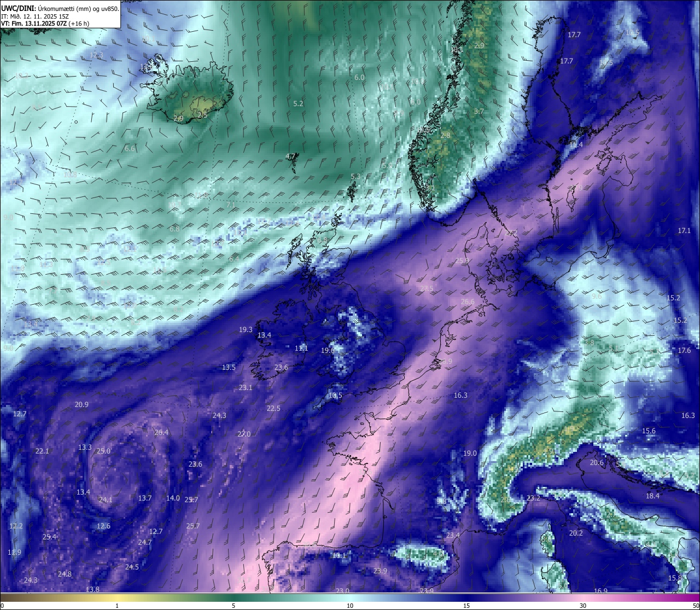Click the map value 22.1
Viewport: 700px width, 610px height.
(42, 451)
